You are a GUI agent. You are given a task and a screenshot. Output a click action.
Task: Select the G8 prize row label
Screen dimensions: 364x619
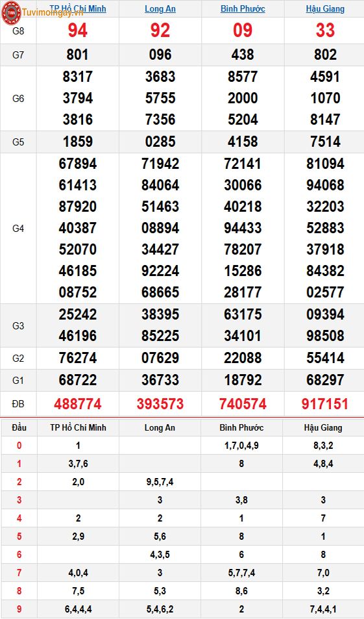pyautogui.click(x=18, y=31)
